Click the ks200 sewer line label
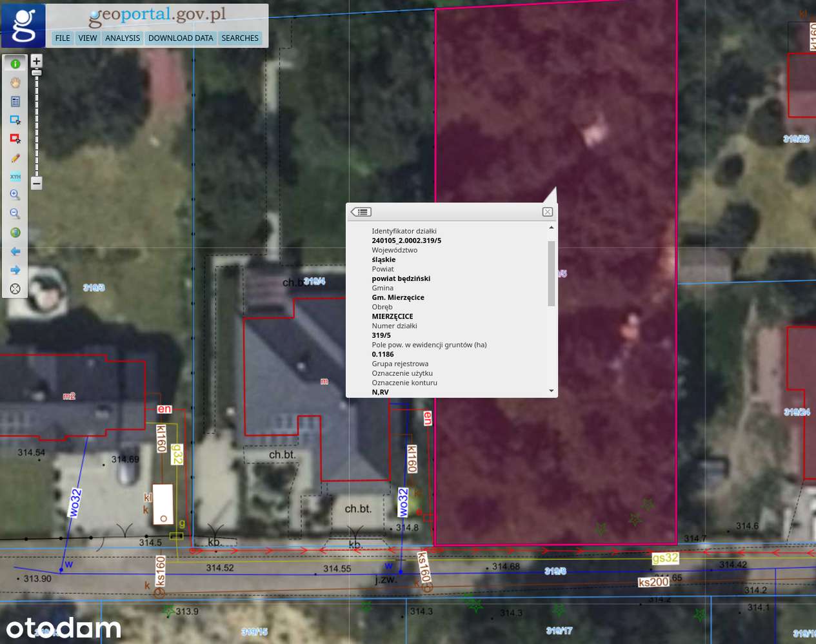The image size is (816, 644). (653, 582)
